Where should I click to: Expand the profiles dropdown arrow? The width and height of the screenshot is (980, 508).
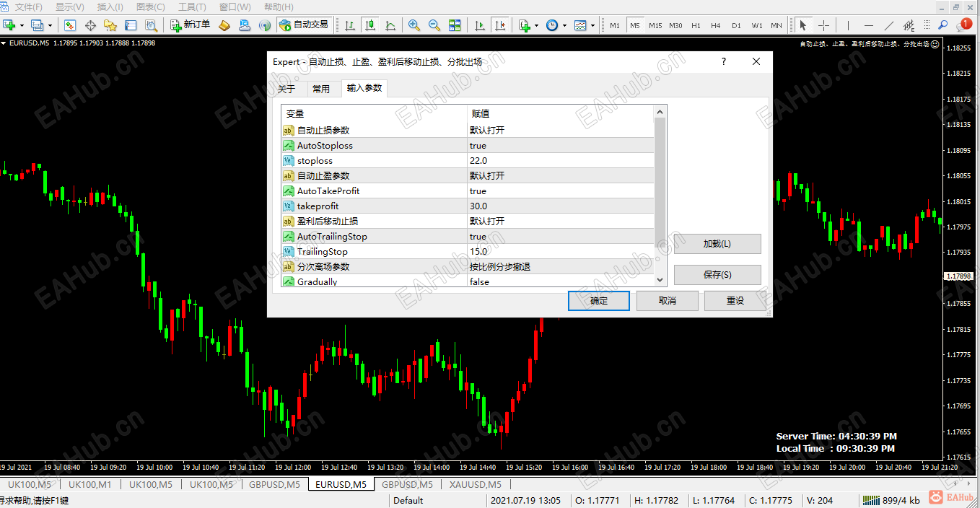(50, 25)
